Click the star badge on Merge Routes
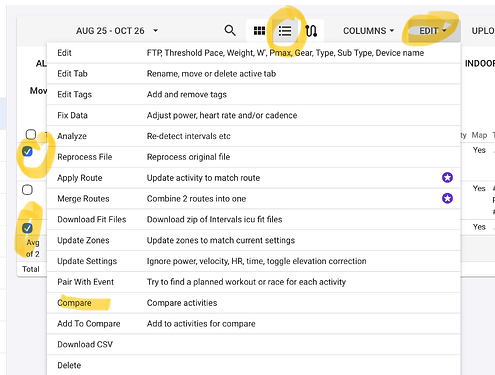Screen dimensions: 495x375 click(447, 199)
